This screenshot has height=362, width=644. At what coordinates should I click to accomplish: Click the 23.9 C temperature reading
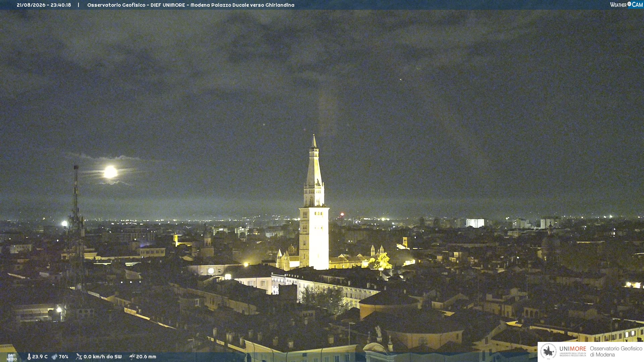40,357
